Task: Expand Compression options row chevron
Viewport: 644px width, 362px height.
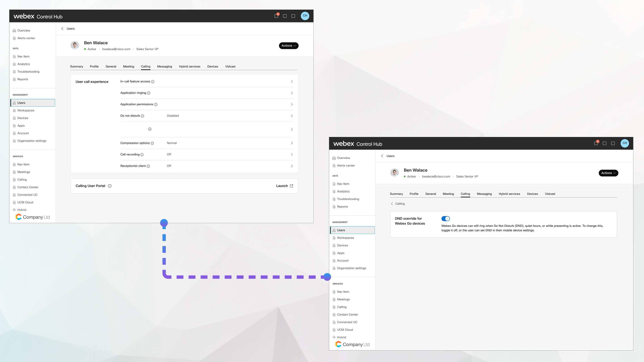Action: click(292, 143)
